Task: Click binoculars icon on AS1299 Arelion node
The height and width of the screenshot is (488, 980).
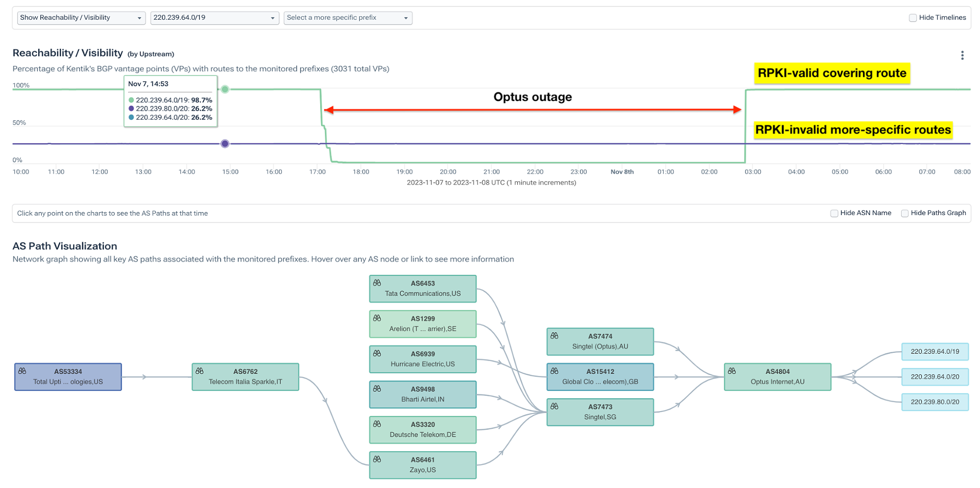Action: click(377, 318)
